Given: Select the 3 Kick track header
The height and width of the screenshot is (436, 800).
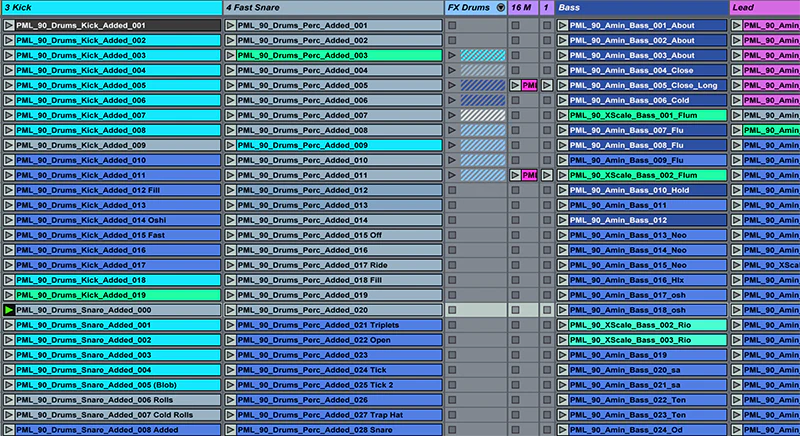Looking at the screenshot, I should (x=112, y=8).
